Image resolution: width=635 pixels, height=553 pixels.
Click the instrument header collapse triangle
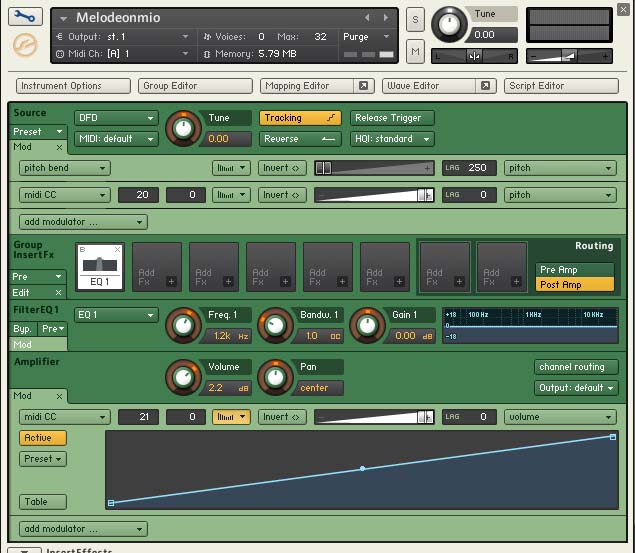(63, 18)
